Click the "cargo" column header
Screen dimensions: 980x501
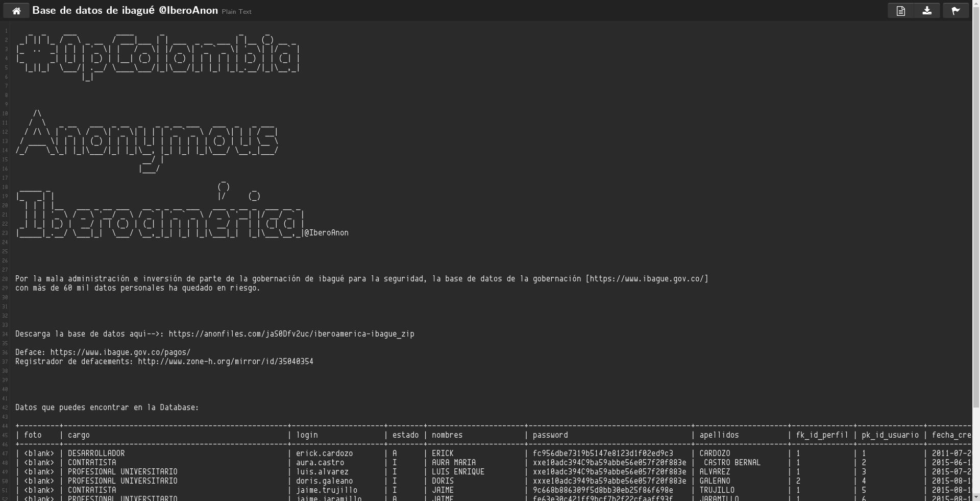click(79, 435)
